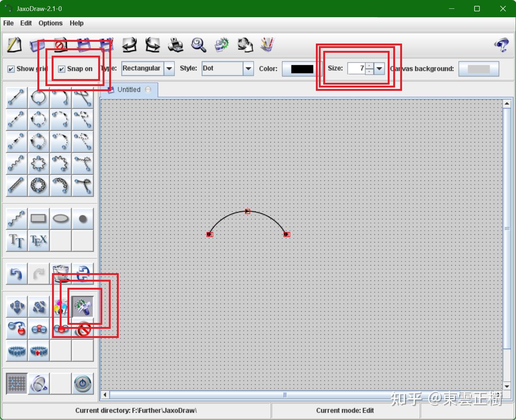The width and height of the screenshot is (516, 420).
Task: Choose the dashed scalar line tool
Action: (x=16, y=120)
